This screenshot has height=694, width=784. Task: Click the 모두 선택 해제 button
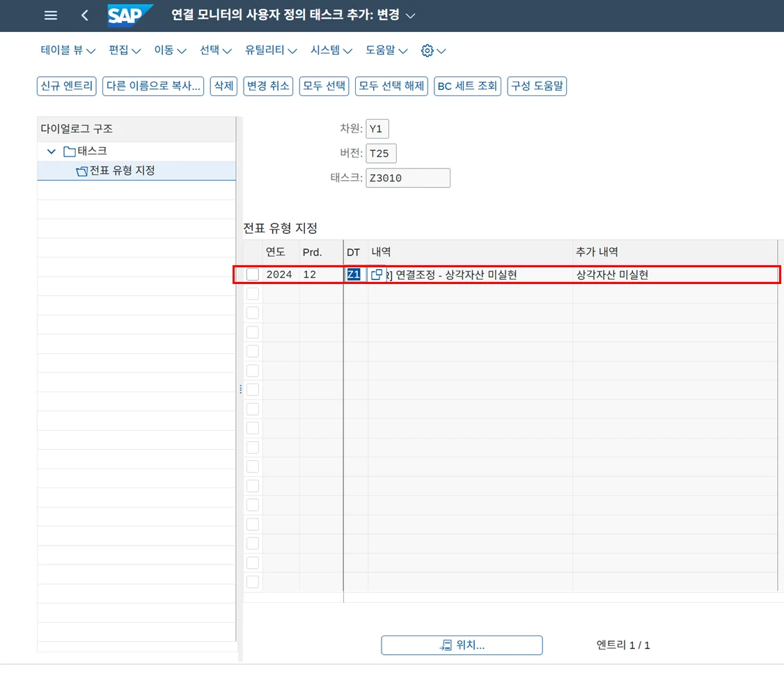tap(391, 86)
